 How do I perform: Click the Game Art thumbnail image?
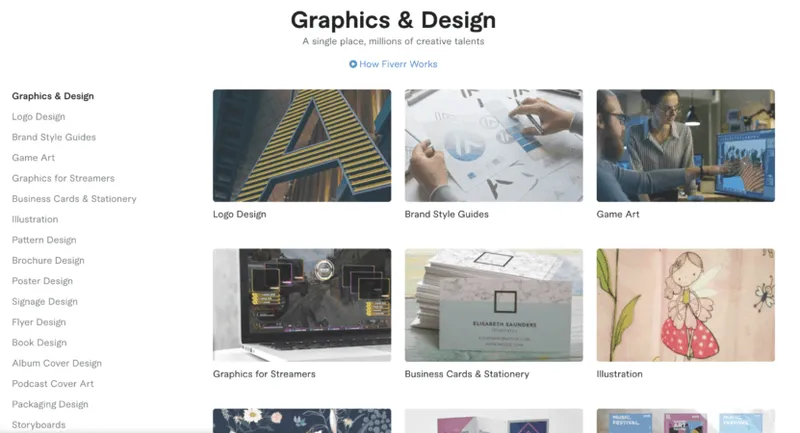(686, 146)
